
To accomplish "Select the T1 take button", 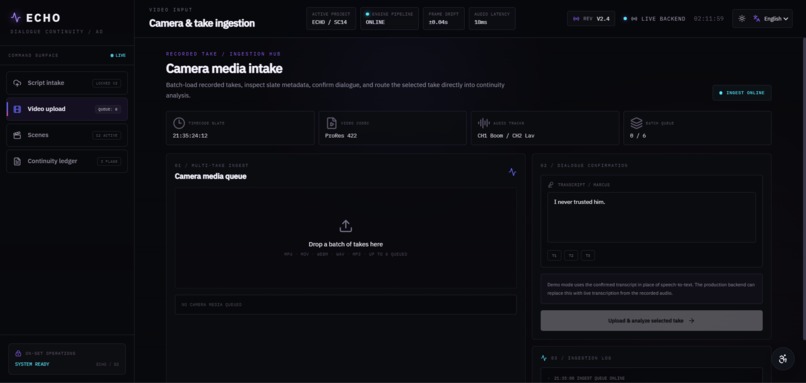I will pos(554,256).
